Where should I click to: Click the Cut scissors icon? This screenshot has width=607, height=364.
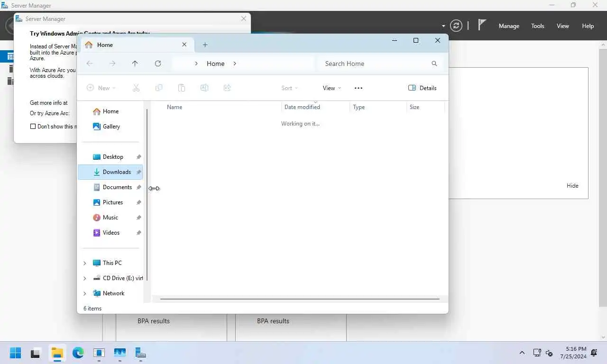coord(136,88)
